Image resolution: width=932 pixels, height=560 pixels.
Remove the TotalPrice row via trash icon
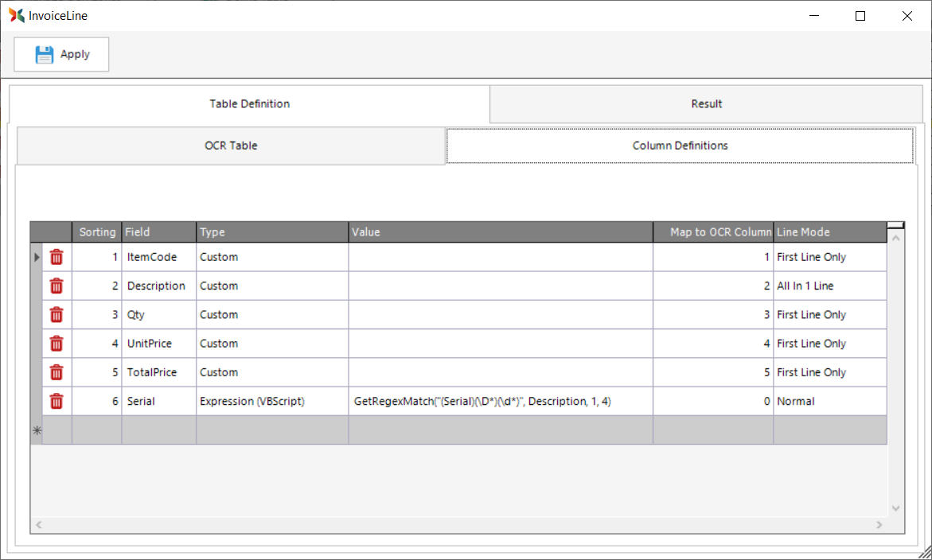pos(57,372)
